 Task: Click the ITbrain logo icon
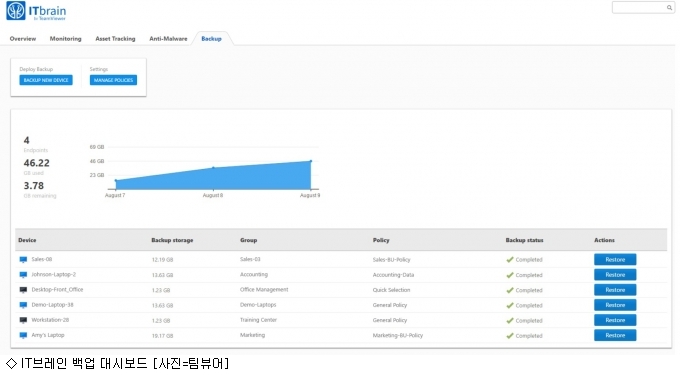point(16,11)
